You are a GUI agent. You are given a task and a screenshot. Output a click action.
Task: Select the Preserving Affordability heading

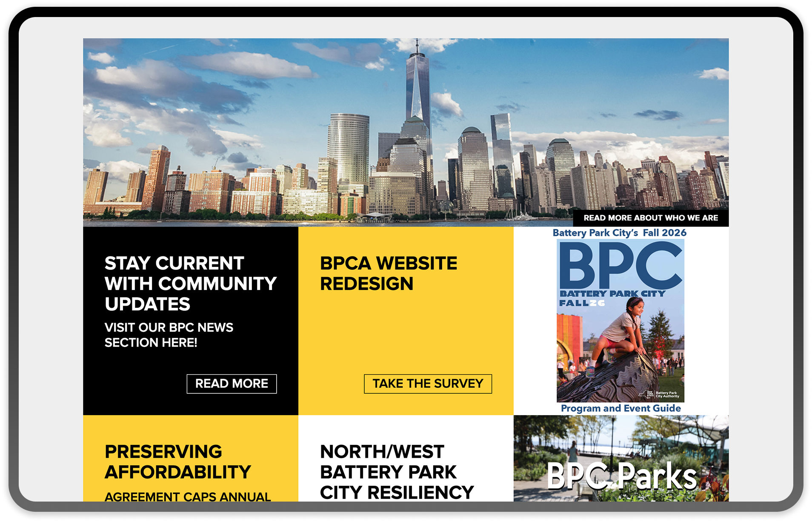(178, 462)
